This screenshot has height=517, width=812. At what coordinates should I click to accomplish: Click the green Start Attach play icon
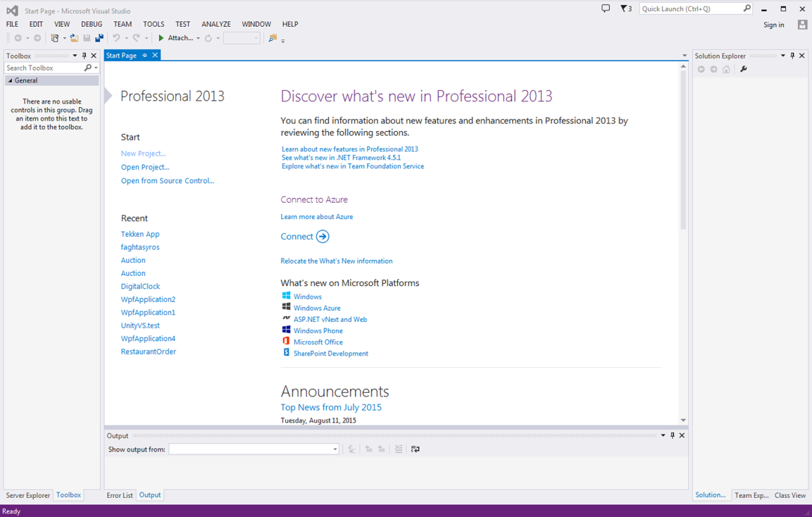click(161, 38)
